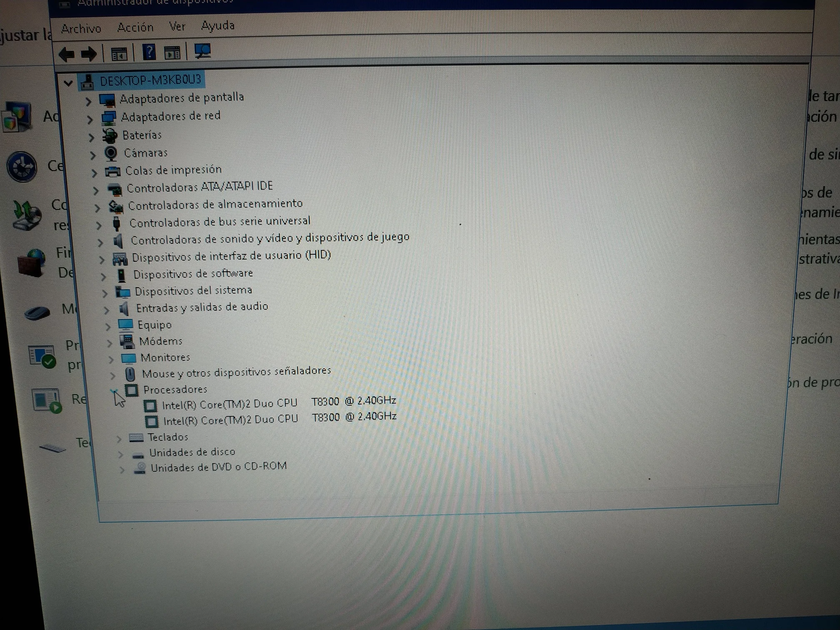Click the Back arrow toolbar icon

67,54
